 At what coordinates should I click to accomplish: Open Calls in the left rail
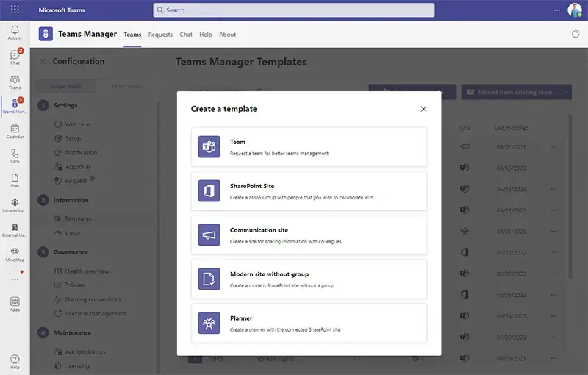pos(15,156)
